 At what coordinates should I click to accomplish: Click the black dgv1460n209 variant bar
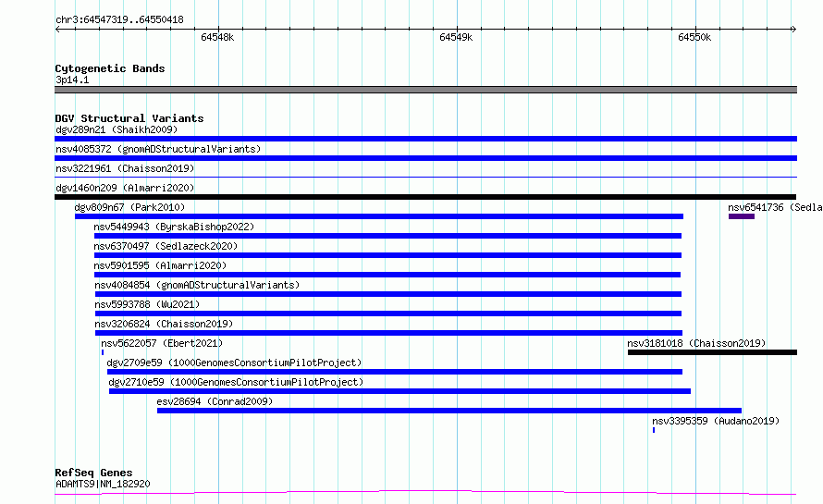click(425, 197)
